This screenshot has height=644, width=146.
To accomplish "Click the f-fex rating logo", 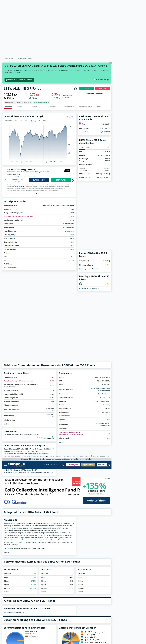I will point(84,260).
